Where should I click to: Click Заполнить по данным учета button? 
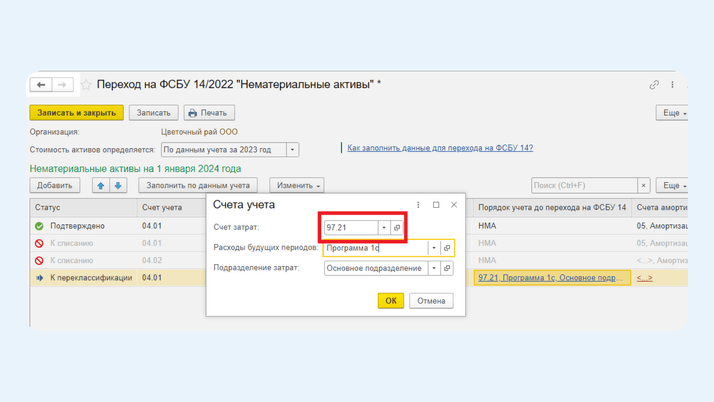coord(198,185)
